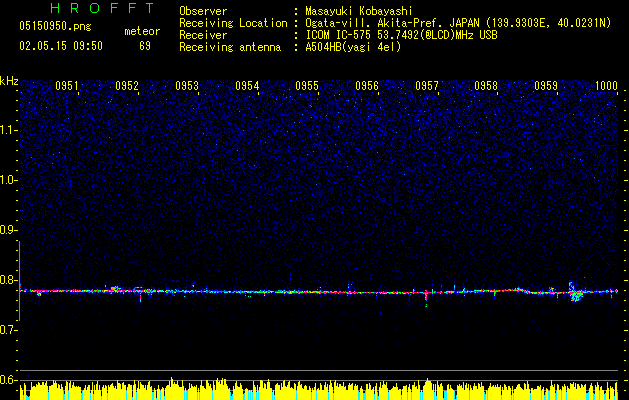The width and height of the screenshot is (629, 400).
Task: Click the gray vertical range bar beside axis
Action: pyautogui.click(x=20, y=280)
